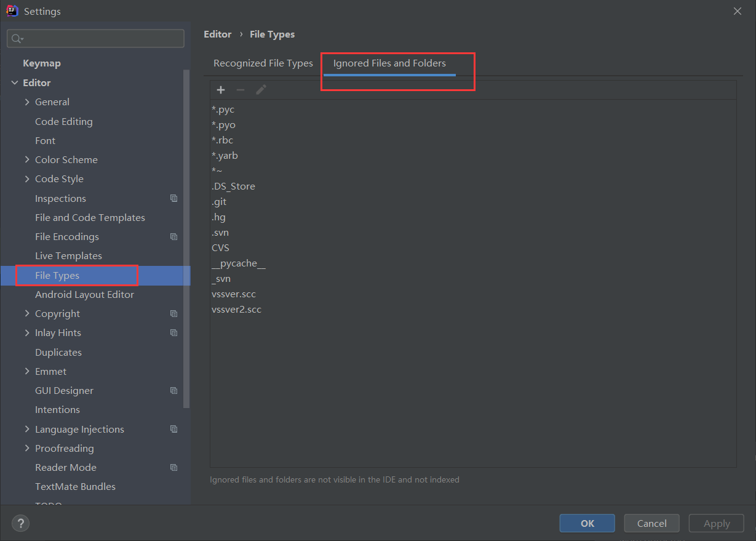Add a new ignored file pattern

221,90
